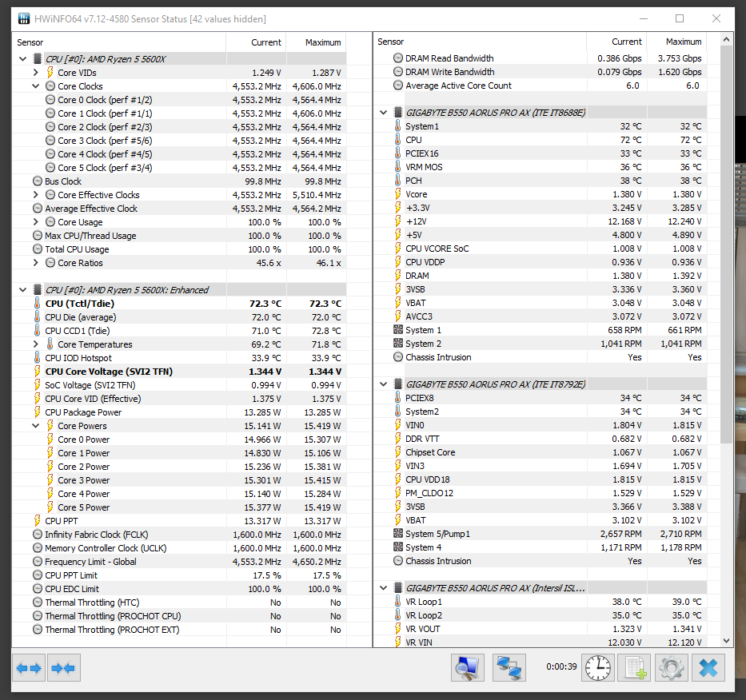Select the Average Active Core Count row

[x=540, y=86]
